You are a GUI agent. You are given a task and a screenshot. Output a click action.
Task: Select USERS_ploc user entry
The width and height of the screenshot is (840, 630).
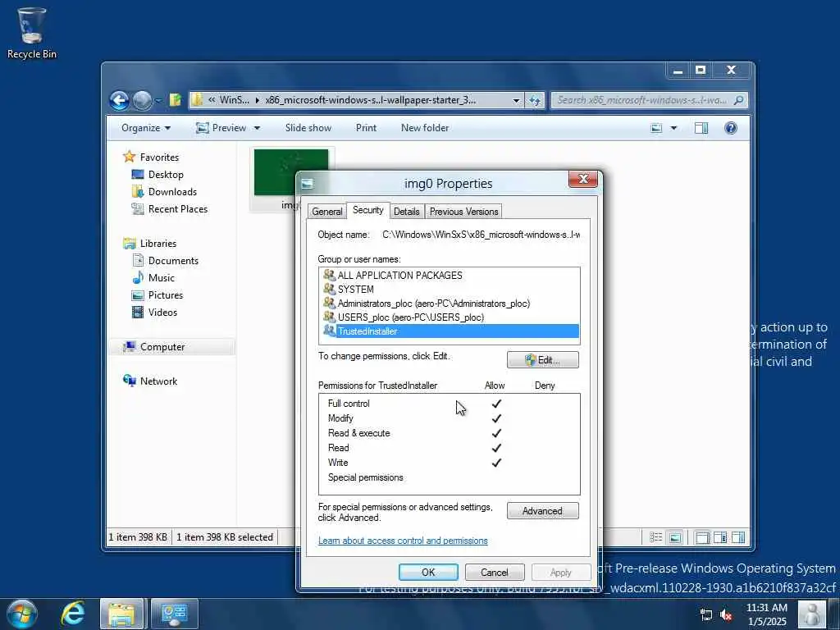410,317
